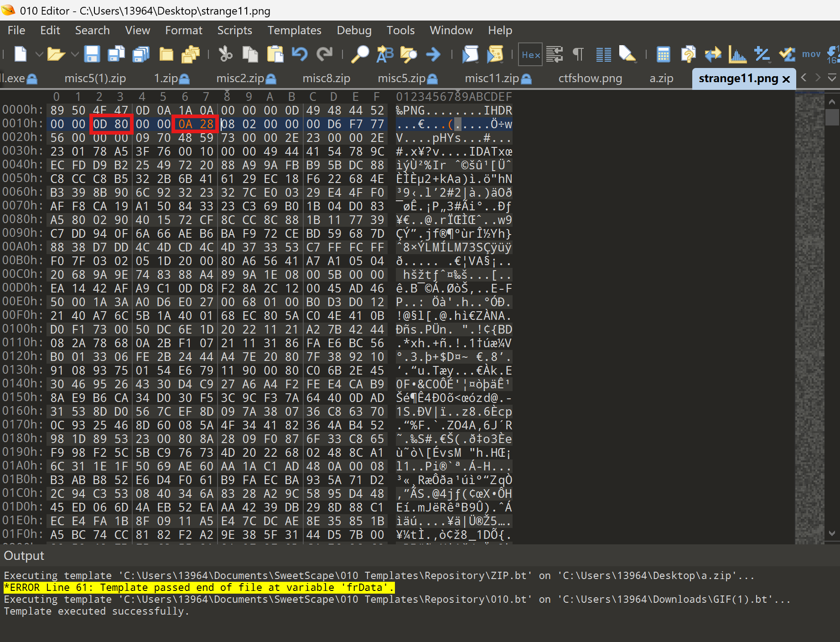This screenshot has width=840, height=642.
Task: Switch to misc5(1).zip tab
Action: [95, 78]
